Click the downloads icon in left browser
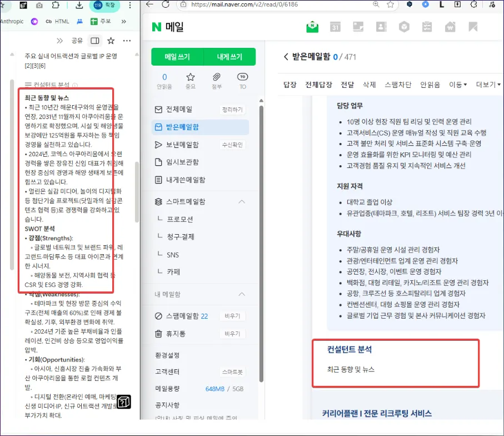Viewport: 504px width, 436px height. point(79,5)
